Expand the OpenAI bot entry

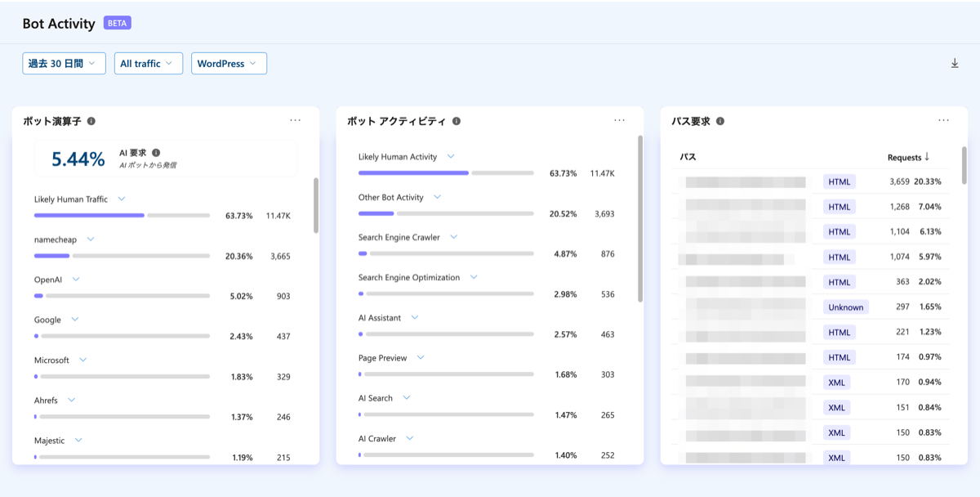coord(75,279)
